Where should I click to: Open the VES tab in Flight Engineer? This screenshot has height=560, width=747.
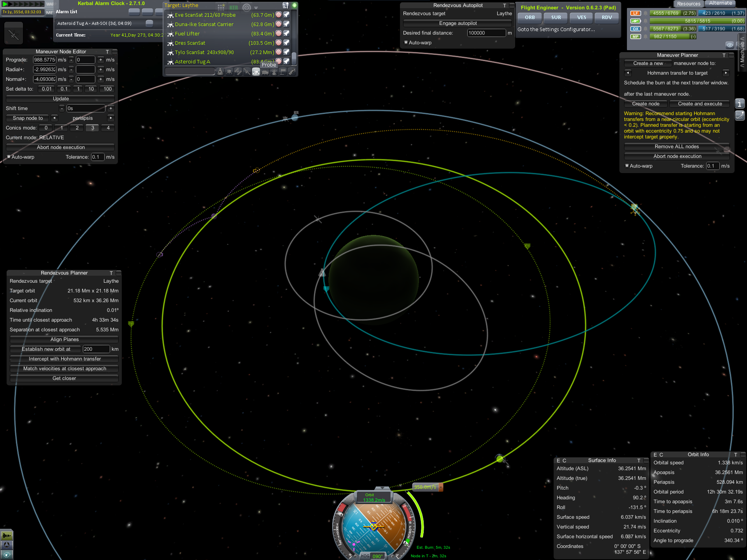click(x=582, y=17)
